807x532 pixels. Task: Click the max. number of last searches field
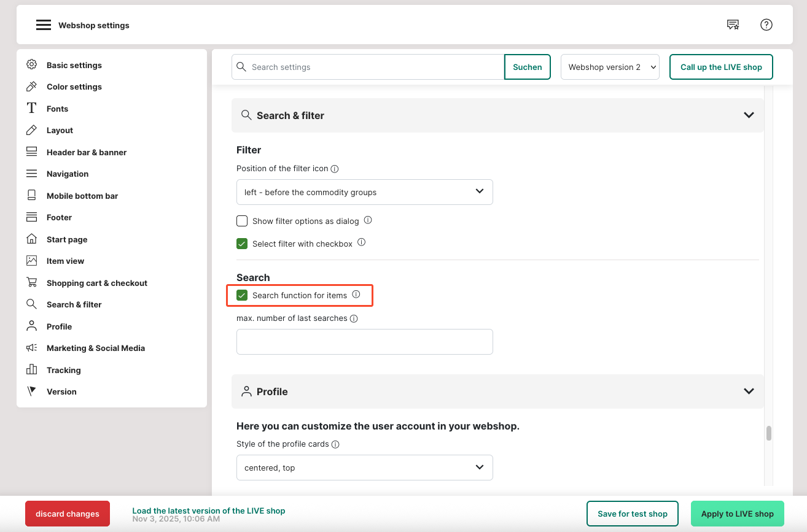click(364, 342)
